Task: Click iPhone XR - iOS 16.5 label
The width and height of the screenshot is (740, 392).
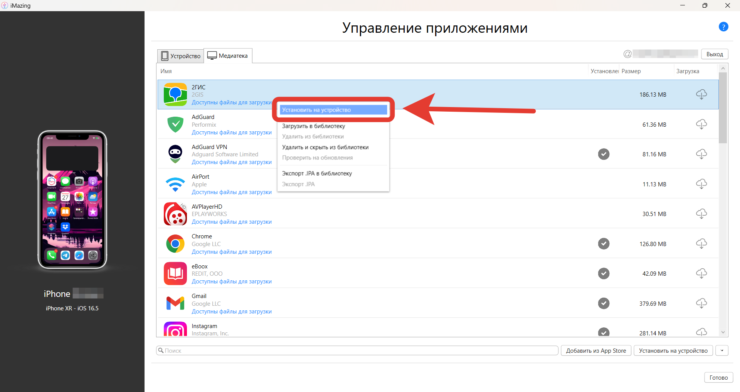Action: click(x=72, y=308)
